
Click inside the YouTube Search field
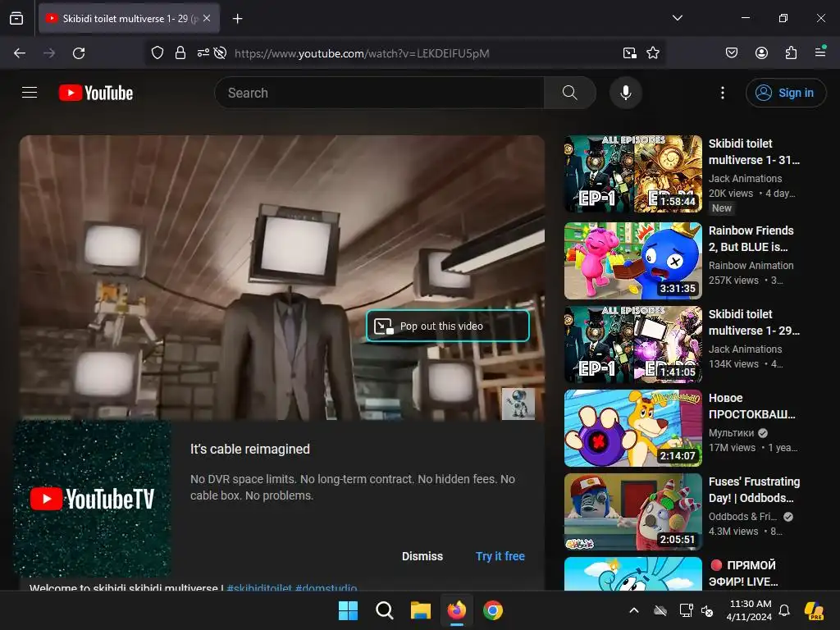pos(379,93)
